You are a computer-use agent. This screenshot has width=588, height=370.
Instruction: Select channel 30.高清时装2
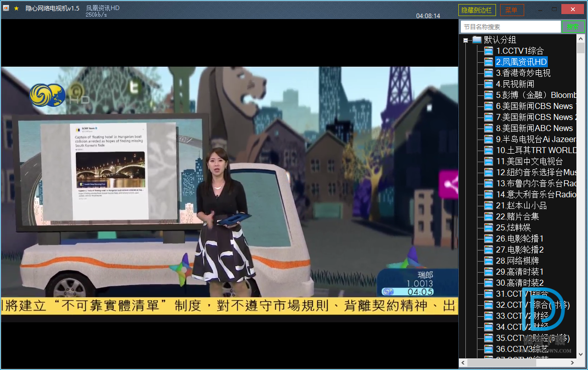pyautogui.click(x=520, y=283)
